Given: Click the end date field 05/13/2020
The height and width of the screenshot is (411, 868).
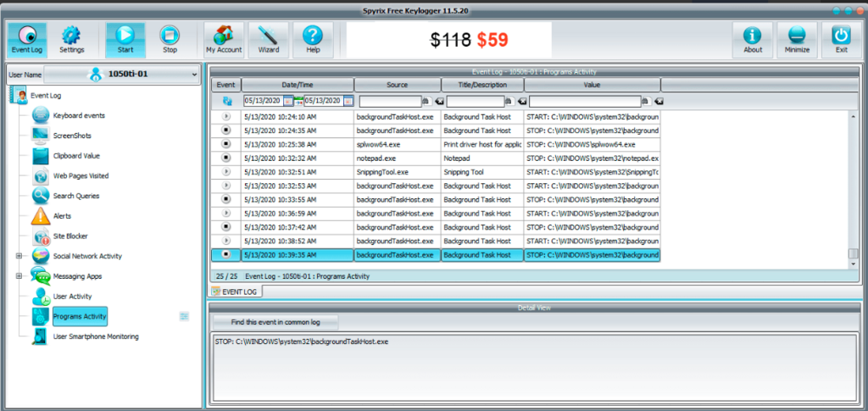Looking at the screenshot, I should [323, 101].
